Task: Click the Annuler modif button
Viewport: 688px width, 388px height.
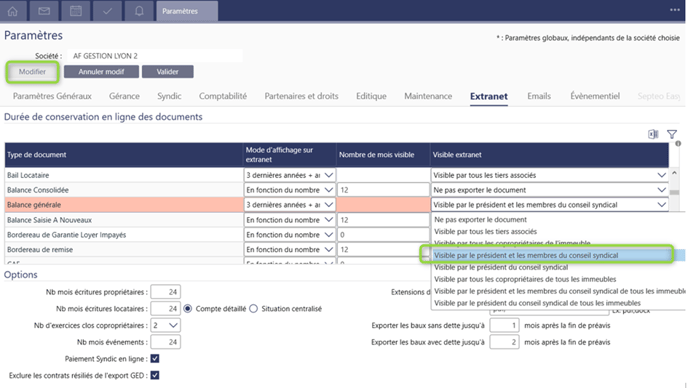Action: [x=101, y=72]
